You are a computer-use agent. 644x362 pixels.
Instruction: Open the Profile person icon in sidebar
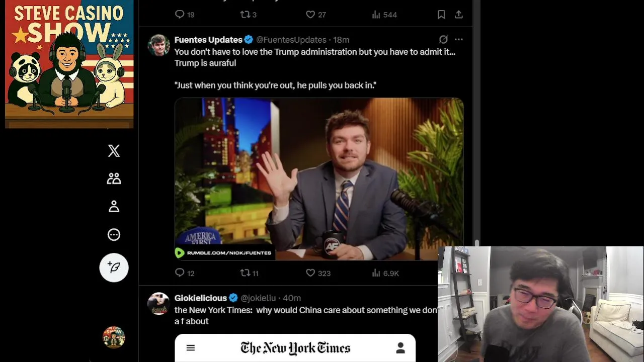tap(114, 206)
